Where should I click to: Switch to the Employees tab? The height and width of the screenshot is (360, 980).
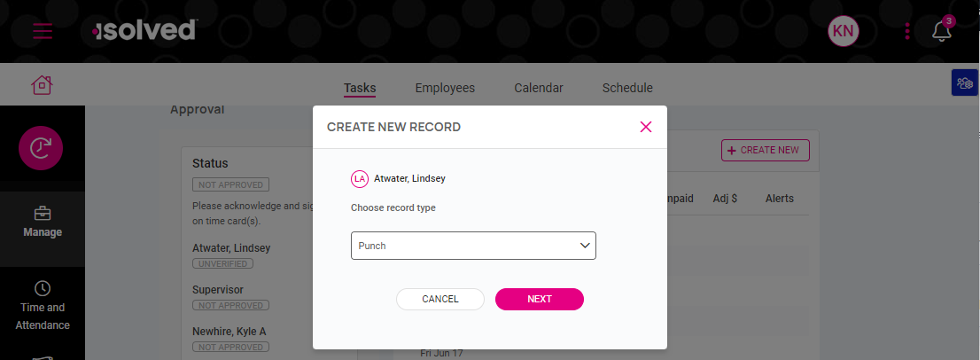coord(445,88)
